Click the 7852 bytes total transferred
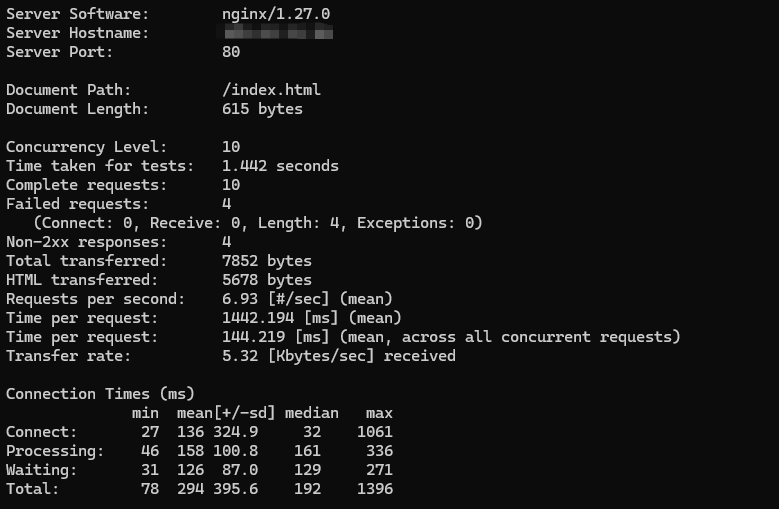Viewport: 779px width, 509px height. pos(267,261)
